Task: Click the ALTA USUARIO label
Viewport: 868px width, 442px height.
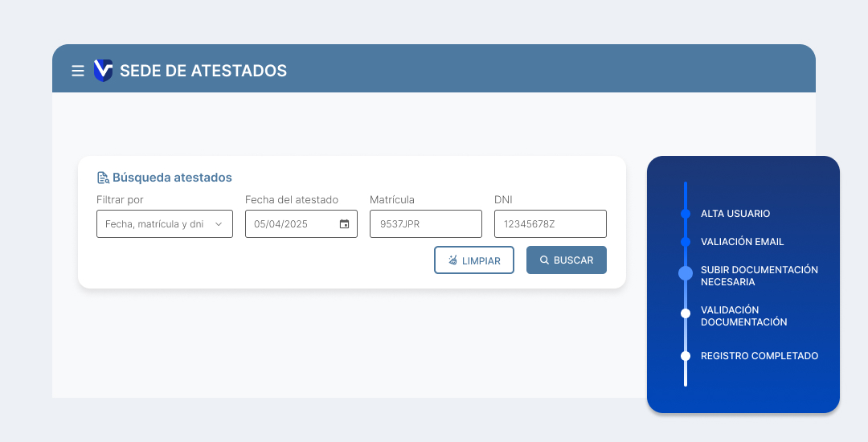Action: (735, 214)
